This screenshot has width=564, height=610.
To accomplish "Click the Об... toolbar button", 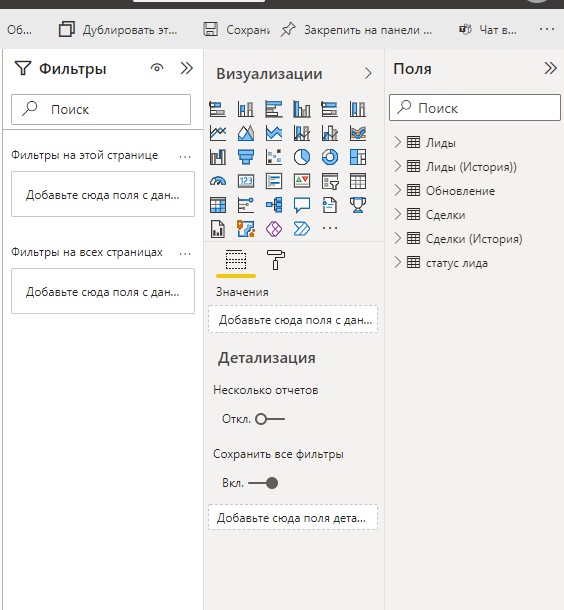I will coord(19,30).
